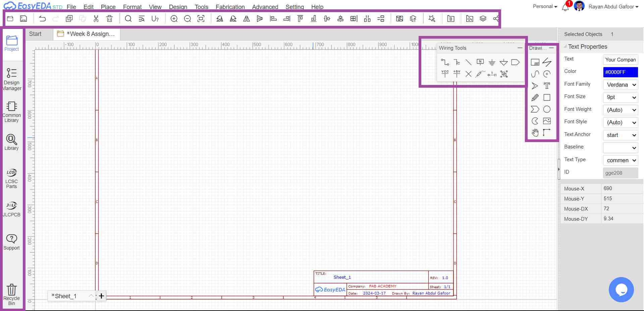Switch to the Start tab
The width and height of the screenshot is (644, 311).
[35, 34]
